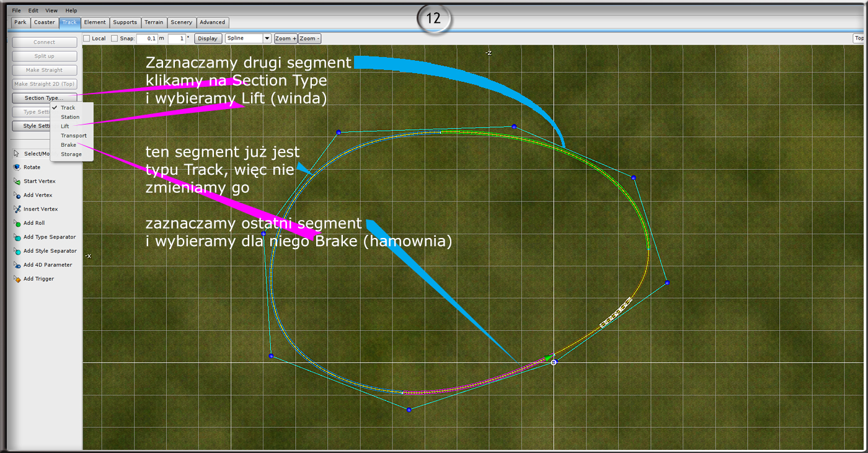Click the snap distance input field
Image resolution: width=868 pixels, height=453 pixels.
point(147,38)
